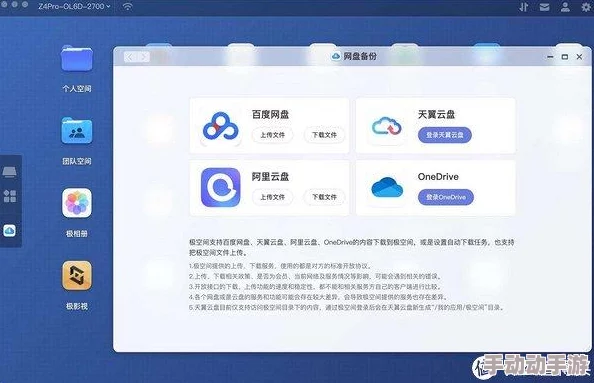Open the app grid icon in sidebar
This screenshot has height=383, width=594.
pyautogui.click(x=9, y=196)
